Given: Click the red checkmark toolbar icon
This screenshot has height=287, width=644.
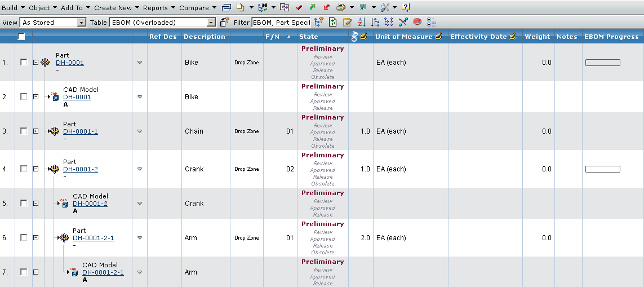Looking at the screenshot, I should 299,7.
